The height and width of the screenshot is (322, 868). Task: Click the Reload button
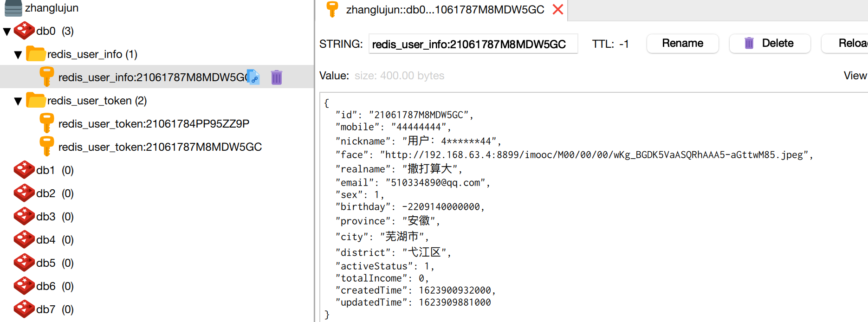click(x=849, y=43)
